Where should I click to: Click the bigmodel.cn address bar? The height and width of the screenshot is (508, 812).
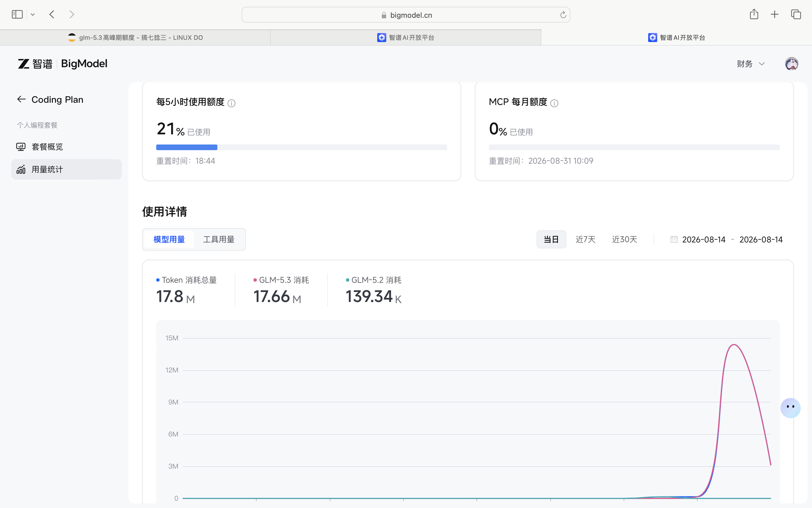click(406, 15)
